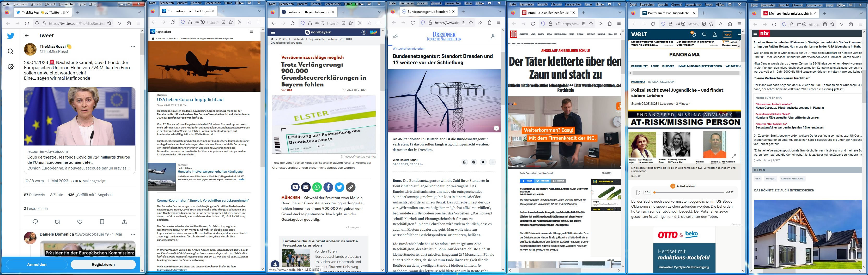This screenshot has height=275, width=868.
Task: Copy nordbayern article link with chain icon
Action: (x=350, y=187)
